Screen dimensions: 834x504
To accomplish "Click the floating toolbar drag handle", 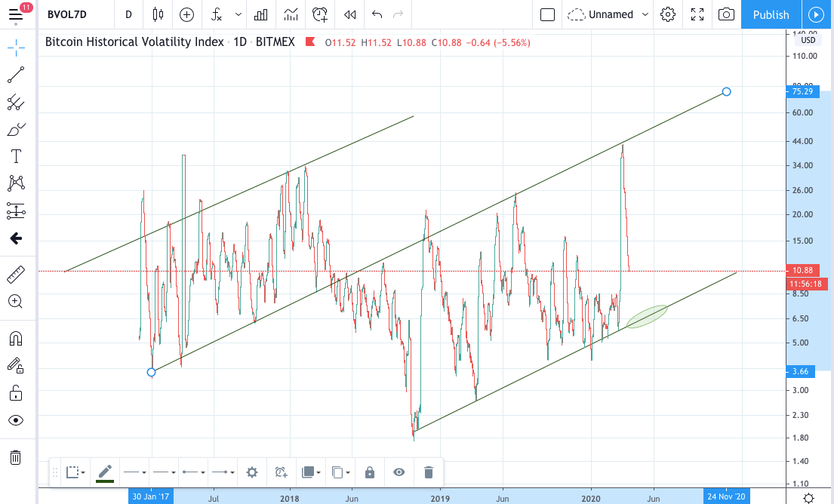I will tap(55, 472).
